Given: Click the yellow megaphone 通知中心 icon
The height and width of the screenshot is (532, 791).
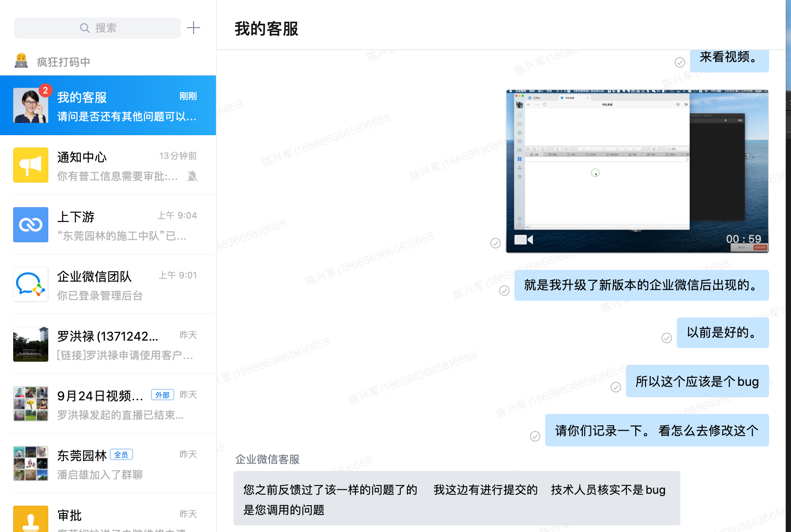Looking at the screenshot, I should pos(31,165).
